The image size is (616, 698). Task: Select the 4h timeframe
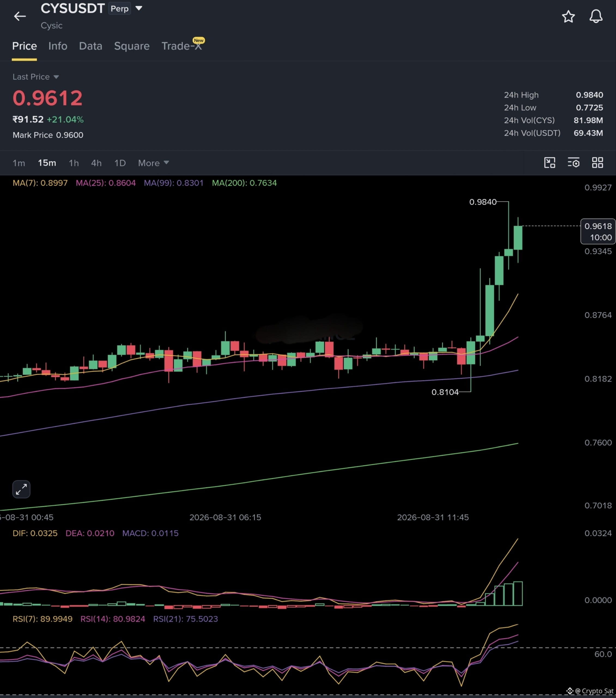96,163
